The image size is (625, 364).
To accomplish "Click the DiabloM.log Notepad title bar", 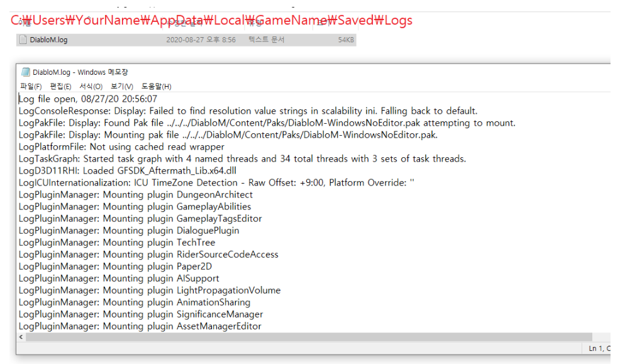I will pyautogui.click(x=252, y=72).
